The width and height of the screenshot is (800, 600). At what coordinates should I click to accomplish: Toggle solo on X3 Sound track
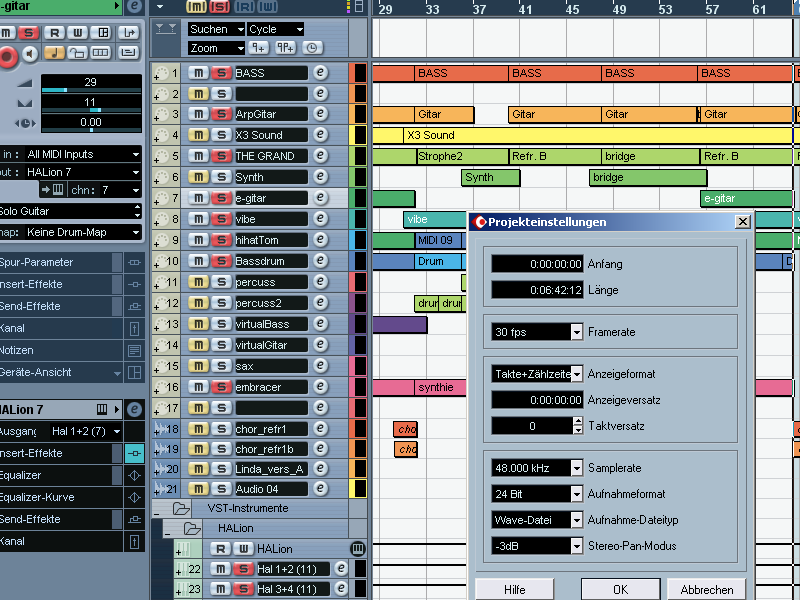coord(220,136)
